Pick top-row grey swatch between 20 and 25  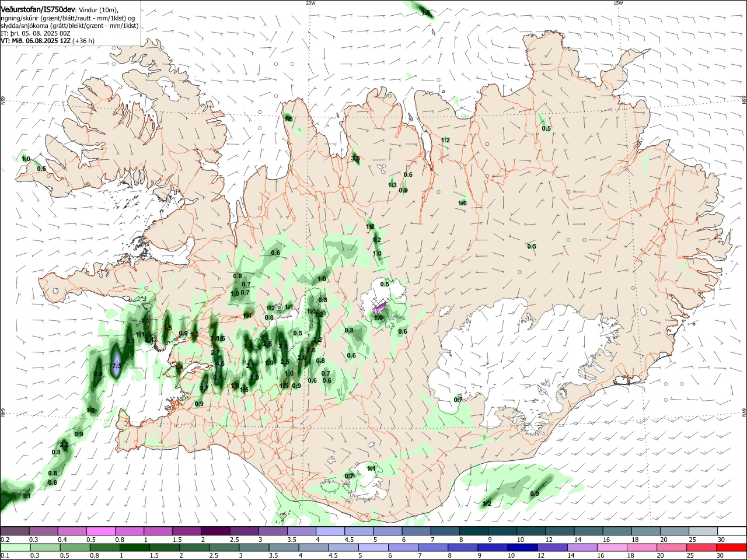pyautogui.click(x=675, y=531)
